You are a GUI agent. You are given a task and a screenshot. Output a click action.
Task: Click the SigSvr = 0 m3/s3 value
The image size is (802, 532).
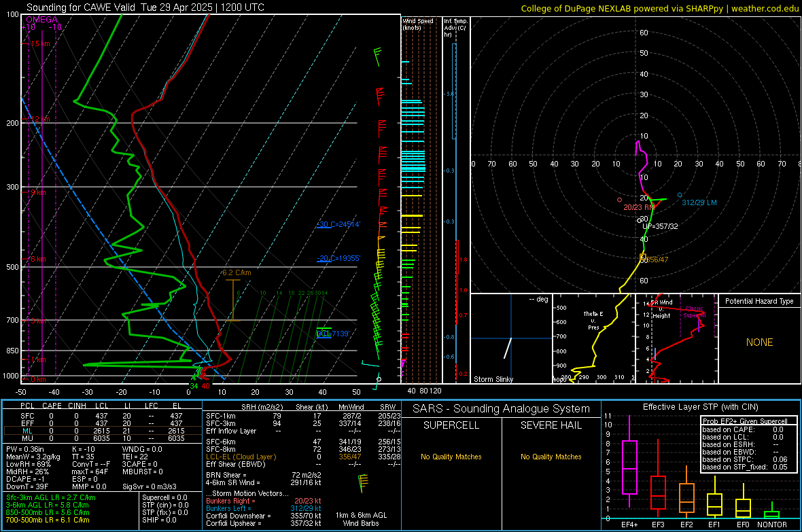pos(150,486)
